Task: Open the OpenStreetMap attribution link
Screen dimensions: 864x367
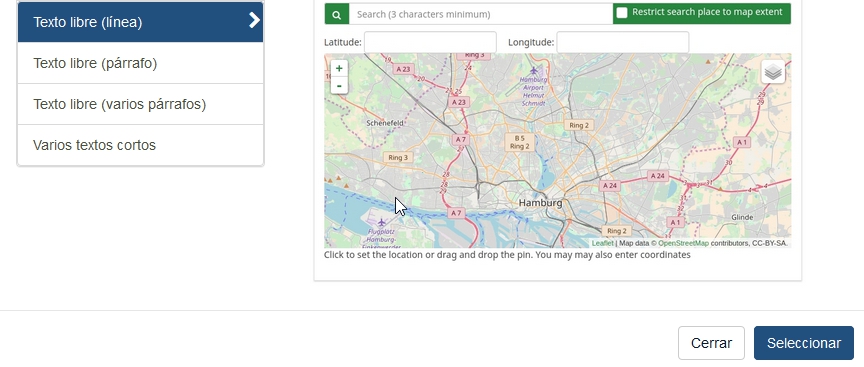Action: click(x=683, y=243)
